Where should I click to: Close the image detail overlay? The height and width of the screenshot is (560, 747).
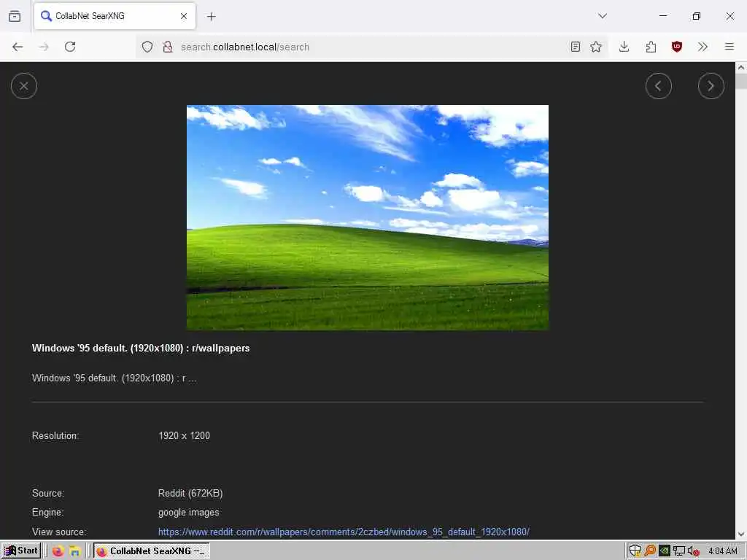[x=24, y=86]
